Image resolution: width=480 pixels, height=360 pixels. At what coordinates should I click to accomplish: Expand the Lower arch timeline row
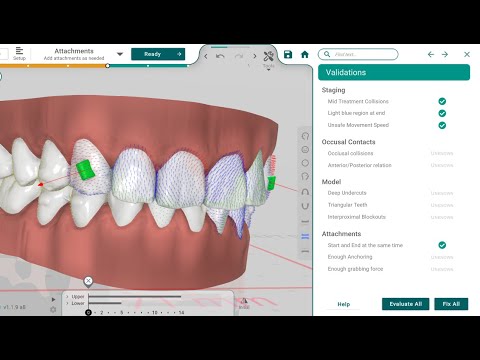[x=67, y=303]
